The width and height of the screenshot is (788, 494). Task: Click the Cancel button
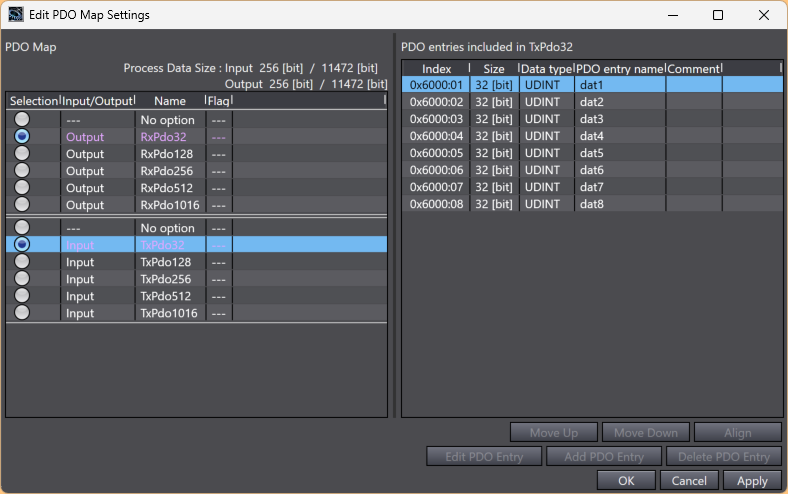point(689,481)
